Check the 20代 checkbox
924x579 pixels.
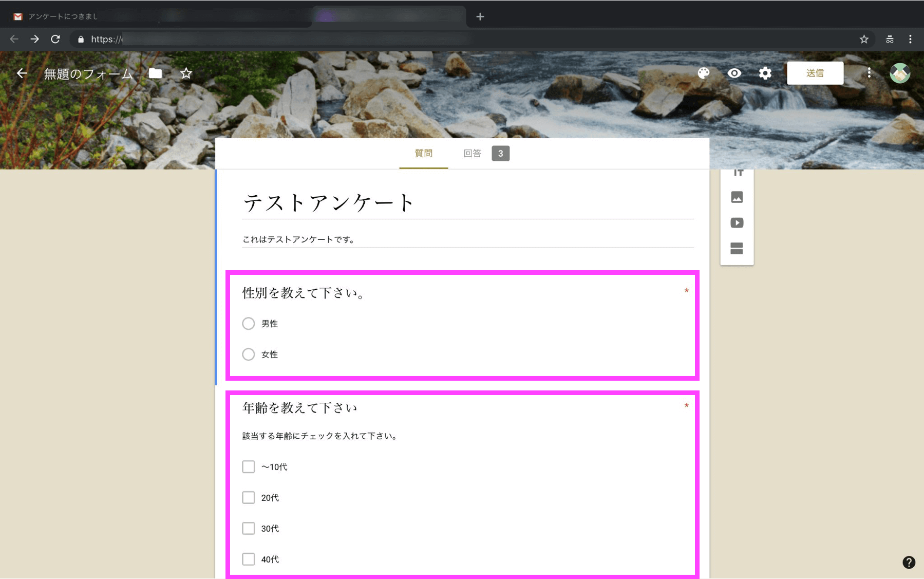pos(249,497)
